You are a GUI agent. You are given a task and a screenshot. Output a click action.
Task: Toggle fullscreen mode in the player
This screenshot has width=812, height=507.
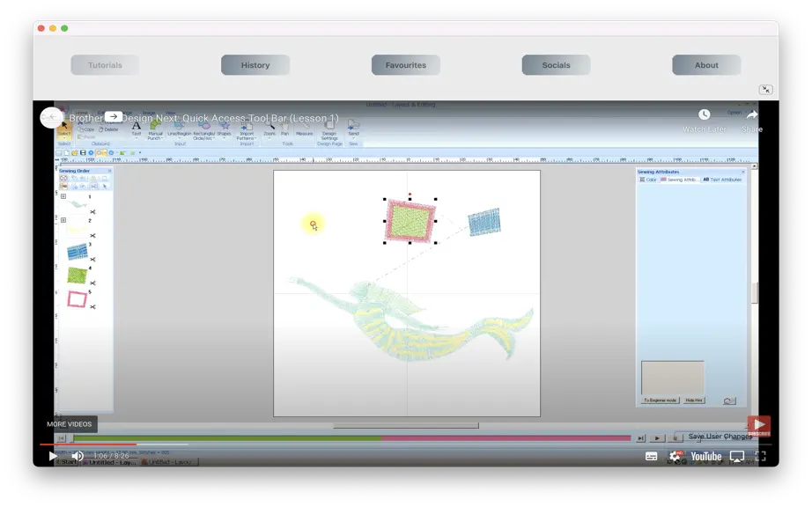coord(760,456)
